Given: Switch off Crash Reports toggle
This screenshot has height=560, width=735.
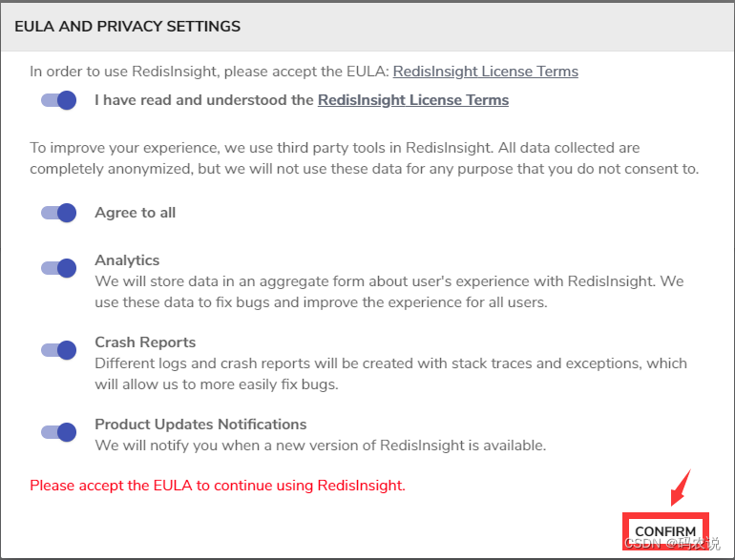Looking at the screenshot, I should [x=58, y=350].
